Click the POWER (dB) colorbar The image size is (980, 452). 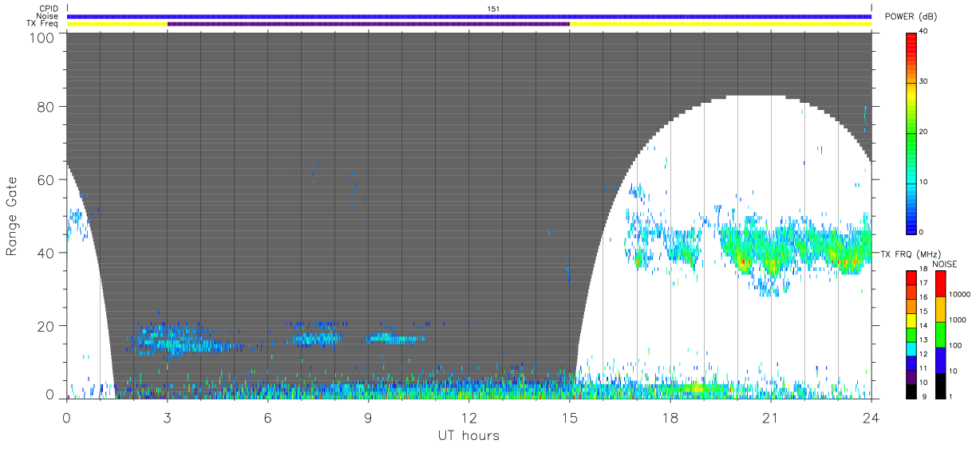[911, 132]
